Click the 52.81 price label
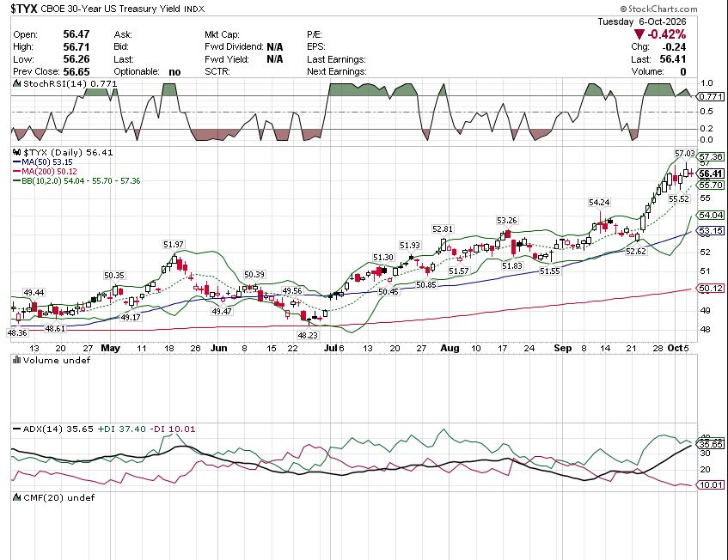 click(443, 229)
